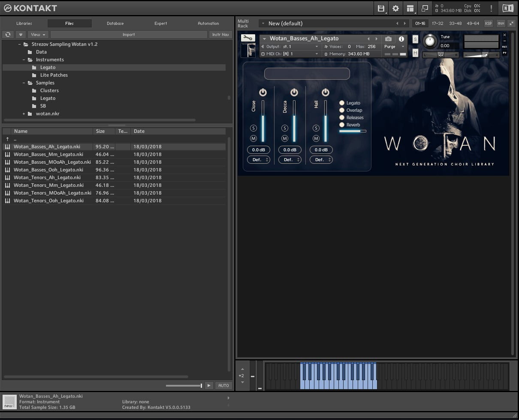This screenshot has width=519, height=420.
Task: Click the NI logo icon
Action: (507, 8)
